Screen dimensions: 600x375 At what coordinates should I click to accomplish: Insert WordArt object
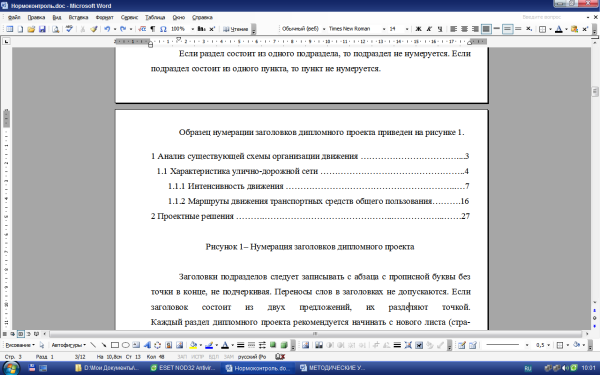point(147,345)
